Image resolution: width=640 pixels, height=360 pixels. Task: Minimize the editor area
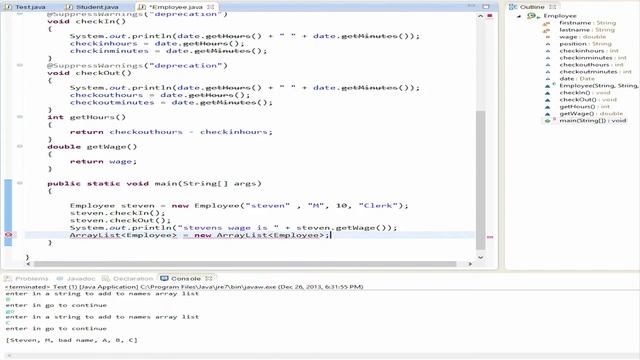tap(471, 7)
